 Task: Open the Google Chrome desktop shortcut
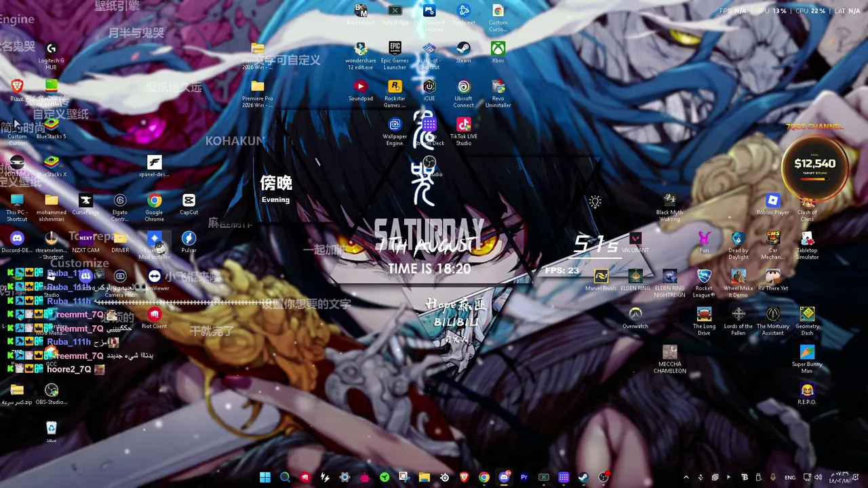point(155,207)
